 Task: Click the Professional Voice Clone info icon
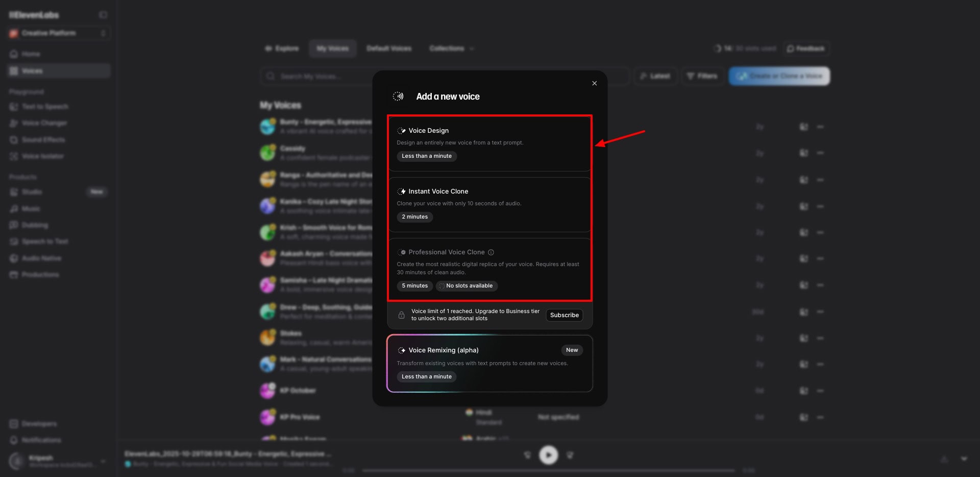click(491, 252)
